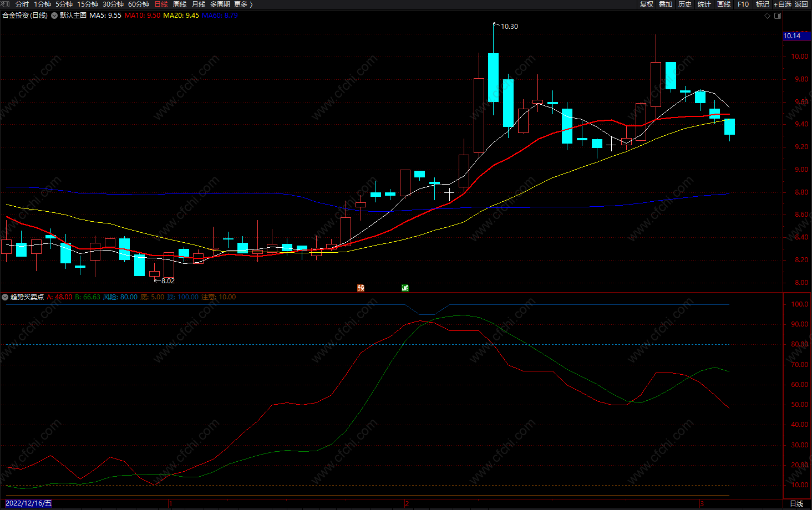Select 底: 5.00 indicator value
Viewport: 812px width, 510px height.
[x=153, y=297]
